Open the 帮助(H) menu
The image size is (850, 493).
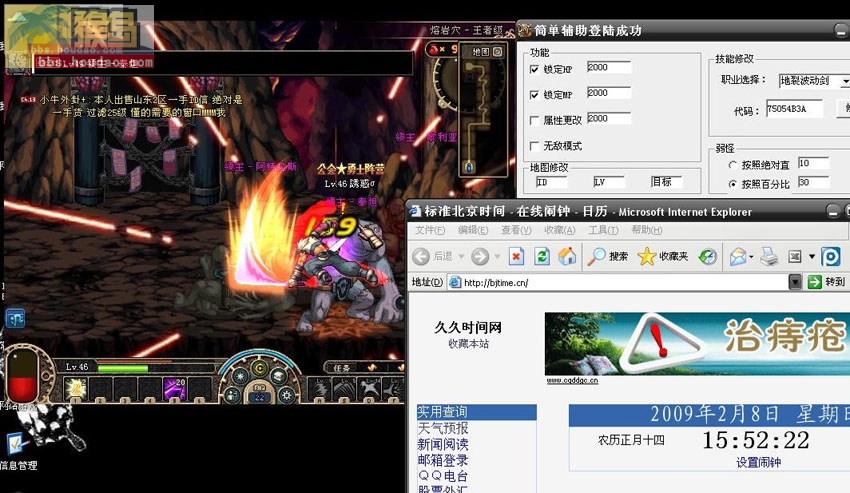pos(647,230)
